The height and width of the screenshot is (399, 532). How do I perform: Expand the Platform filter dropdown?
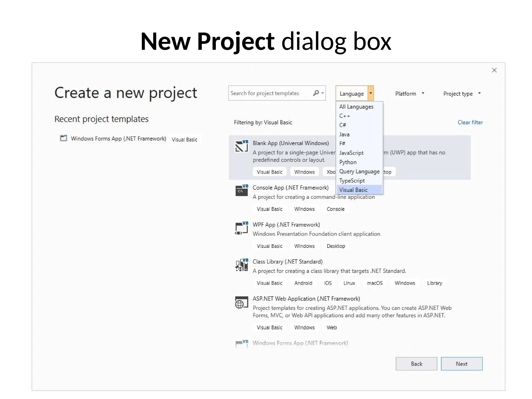(410, 94)
